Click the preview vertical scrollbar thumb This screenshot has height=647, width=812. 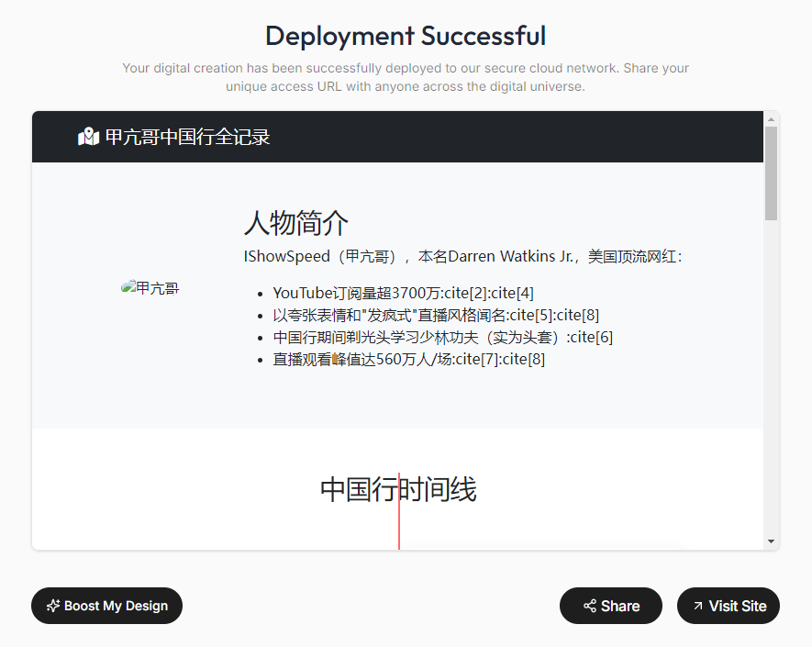tap(771, 173)
